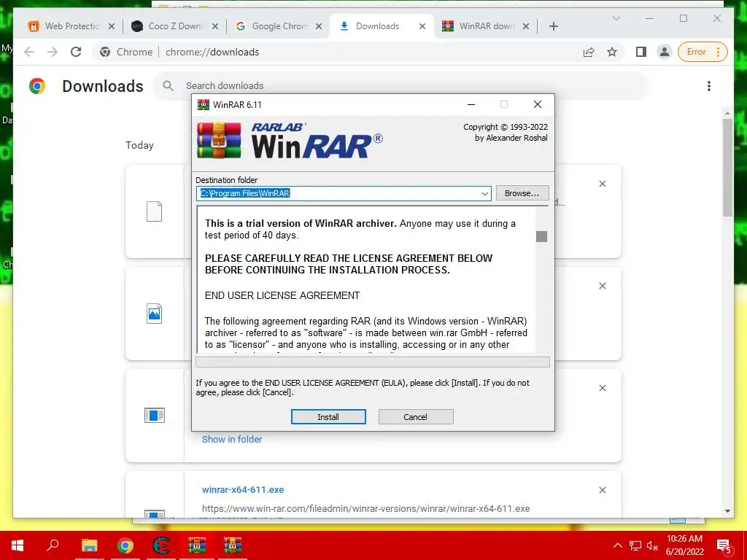Toggle the Chrome side panel icon
The image size is (747, 560).
point(641,52)
